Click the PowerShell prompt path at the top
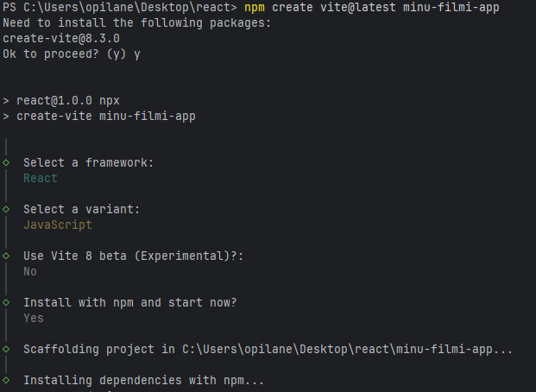Screen dimensions: 536x392 click(x=118, y=8)
